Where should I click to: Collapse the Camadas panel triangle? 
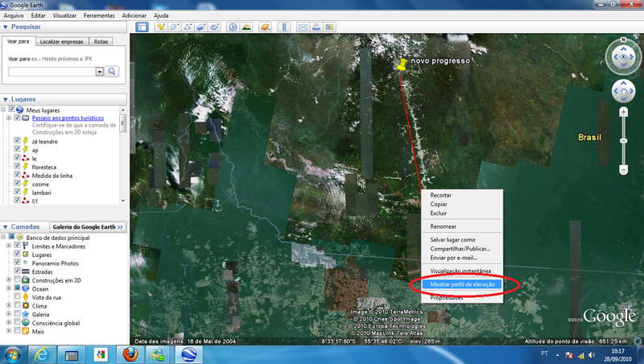click(6, 227)
